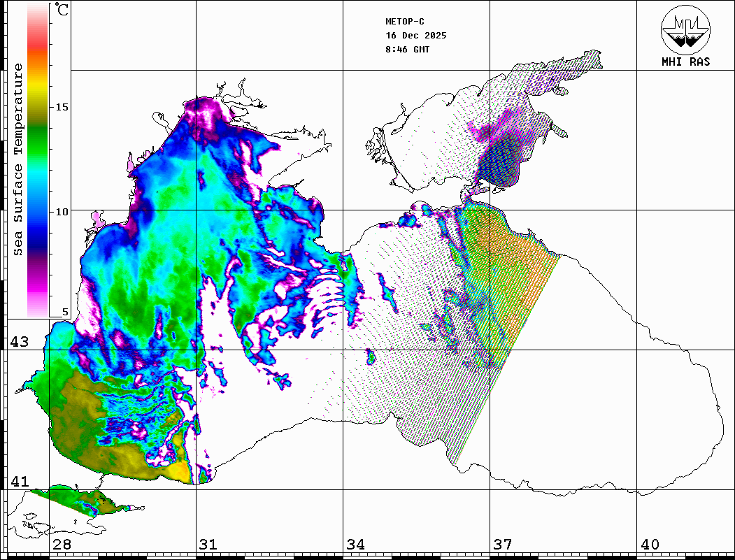The height and width of the screenshot is (560, 735).
Task: Click the 8:46 GMT timestamp
Action: coord(408,50)
